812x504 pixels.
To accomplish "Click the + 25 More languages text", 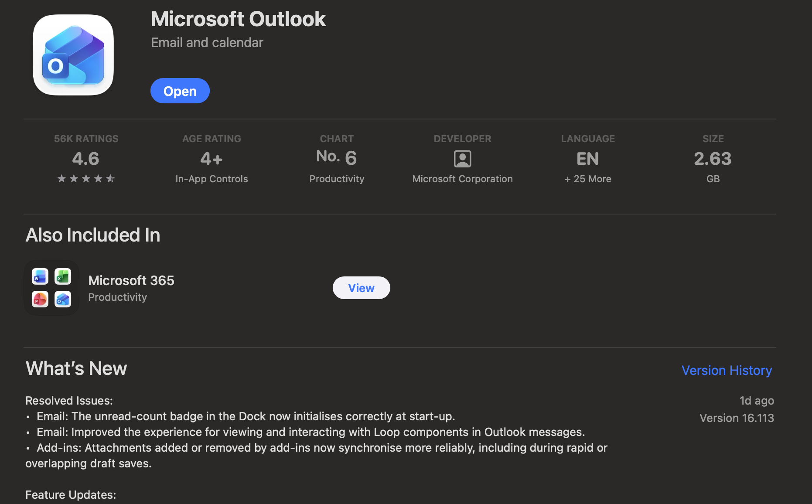I will [588, 179].
